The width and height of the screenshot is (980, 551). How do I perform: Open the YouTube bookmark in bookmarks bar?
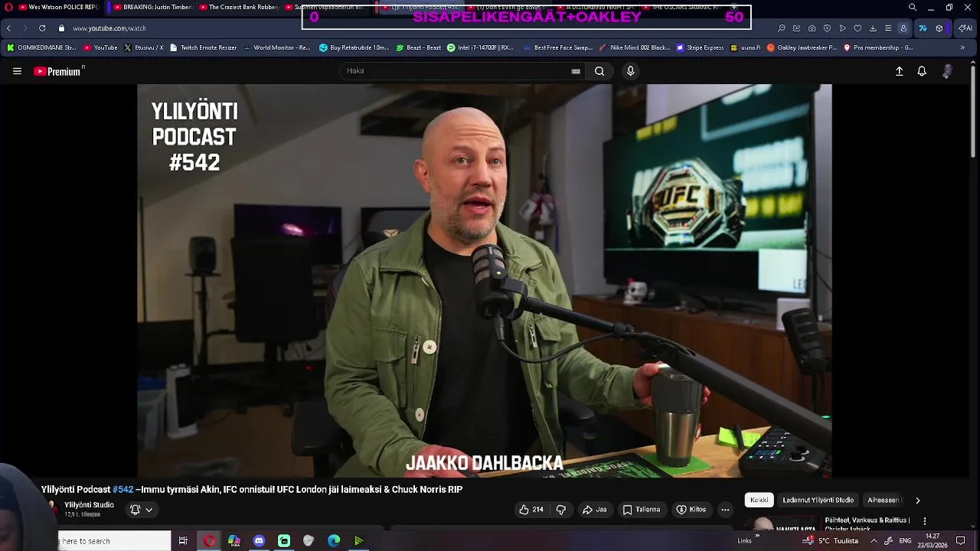[x=100, y=47]
